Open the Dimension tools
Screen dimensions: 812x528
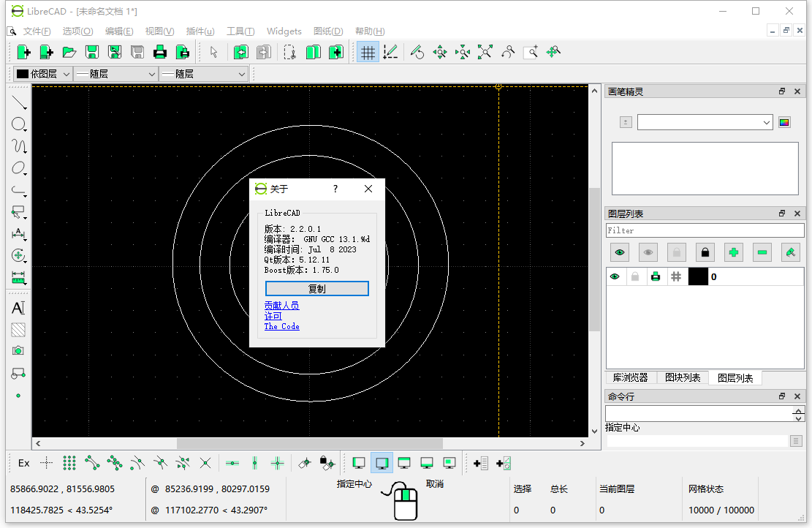coord(19,234)
